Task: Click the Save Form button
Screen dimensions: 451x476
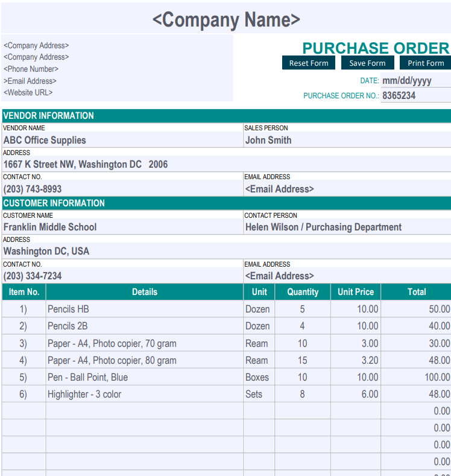Action: point(367,63)
